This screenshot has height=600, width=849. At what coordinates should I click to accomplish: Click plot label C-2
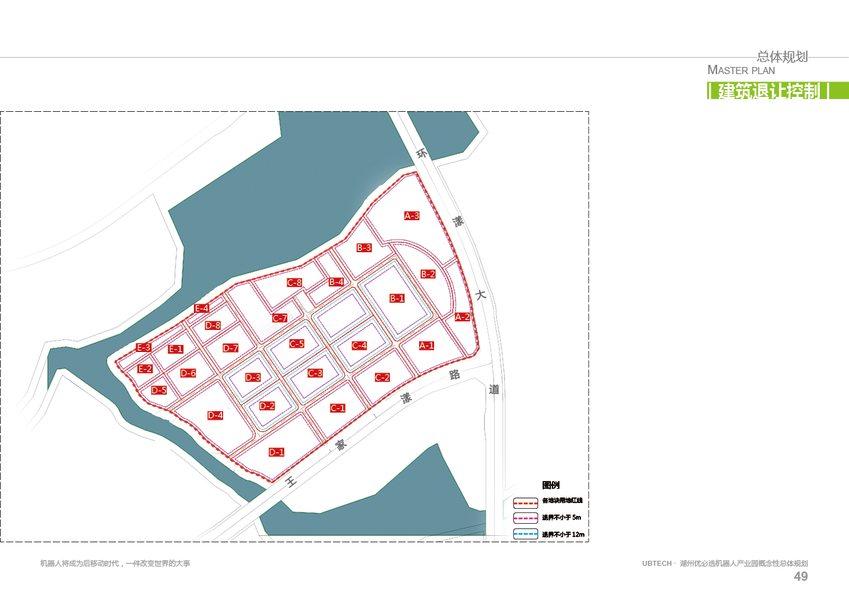[x=382, y=377]
